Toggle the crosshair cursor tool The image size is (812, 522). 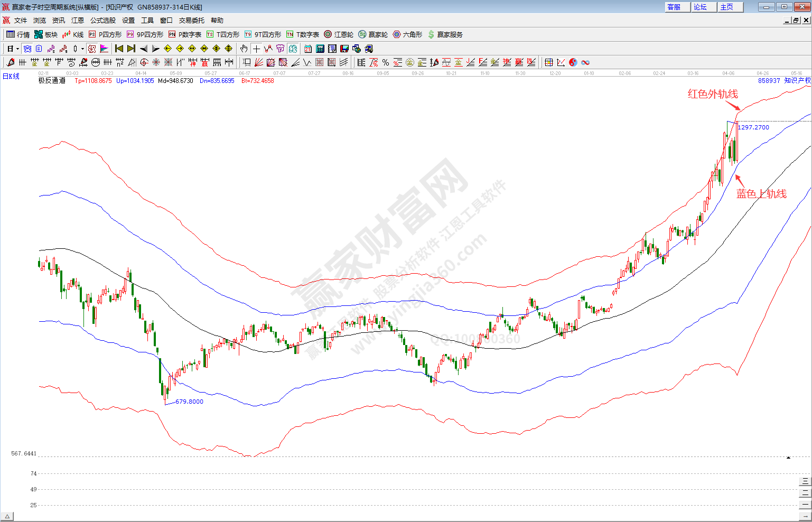[x=256, y=49]
